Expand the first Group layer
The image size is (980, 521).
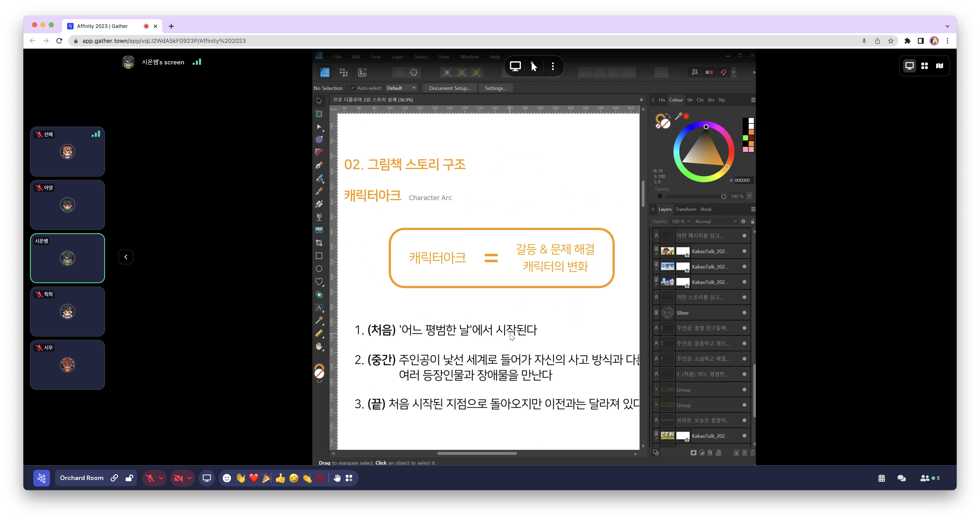(656, 389)
